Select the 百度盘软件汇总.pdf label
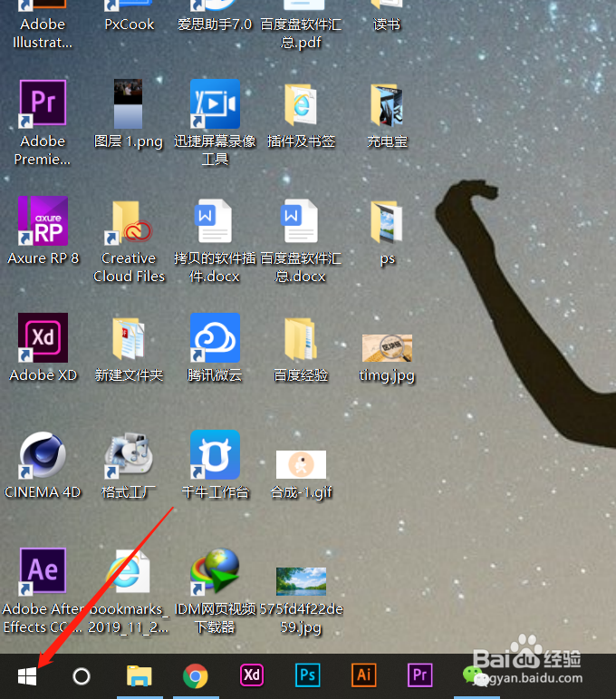 pyautogui.click(x=301, y=33)
